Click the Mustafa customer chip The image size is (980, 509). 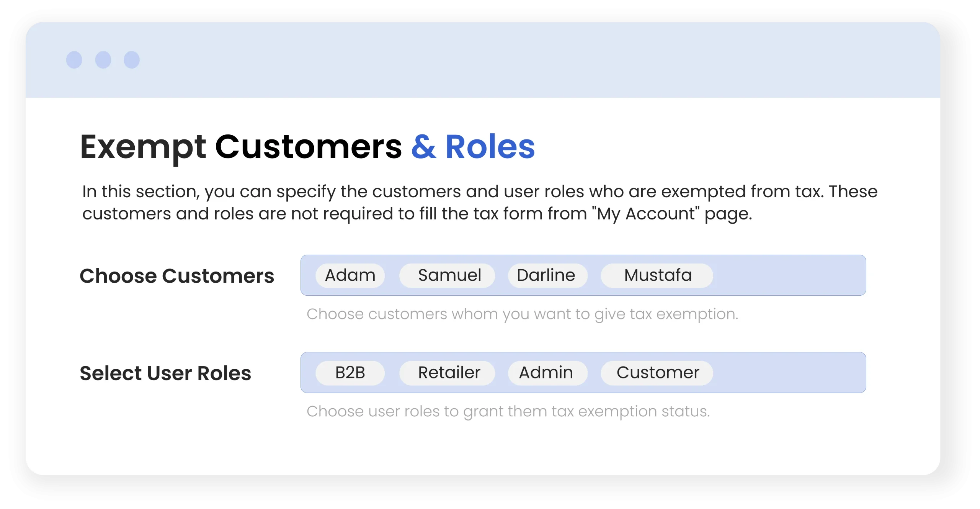pos(657,275)
